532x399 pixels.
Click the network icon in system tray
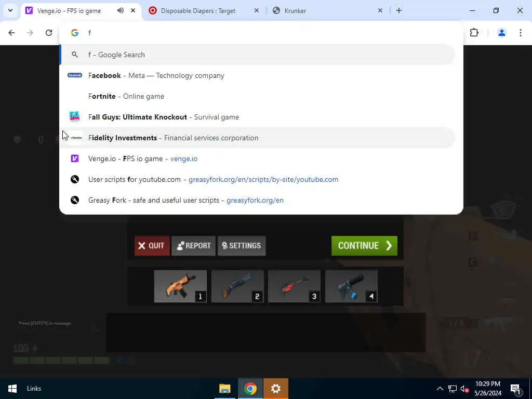click(x=453, y=389)
